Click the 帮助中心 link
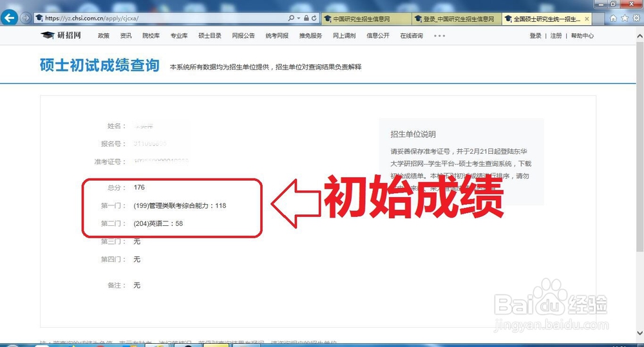Viewport: 644px width, 347px height. (582, 35)
